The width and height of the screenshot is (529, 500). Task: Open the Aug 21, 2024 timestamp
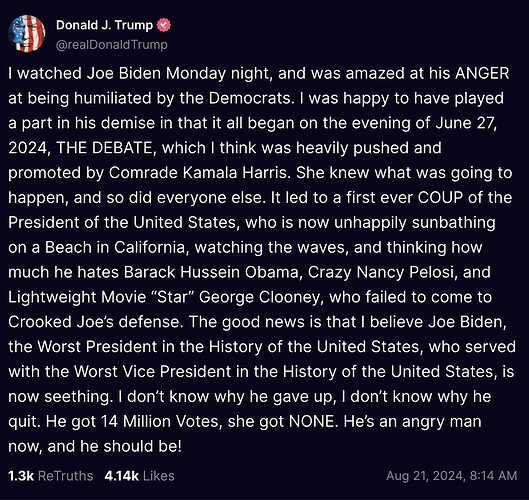[451, 476]
